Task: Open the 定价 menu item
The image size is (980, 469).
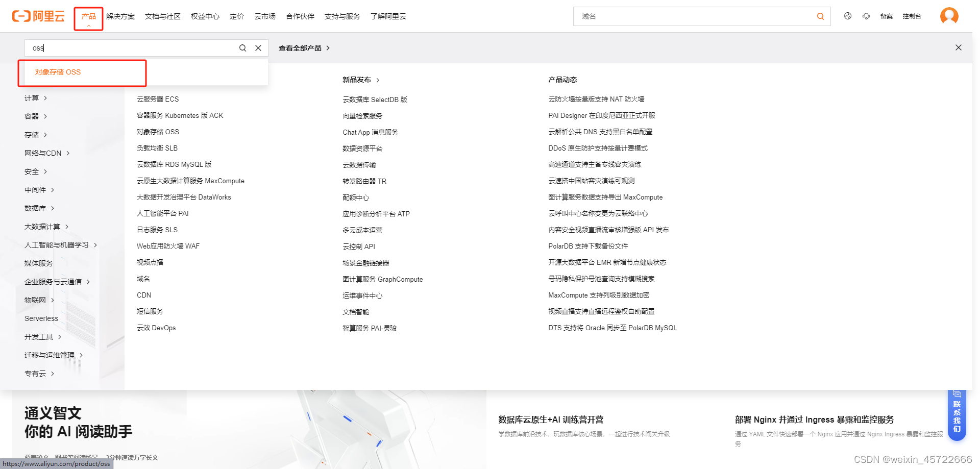Action: 237,16
